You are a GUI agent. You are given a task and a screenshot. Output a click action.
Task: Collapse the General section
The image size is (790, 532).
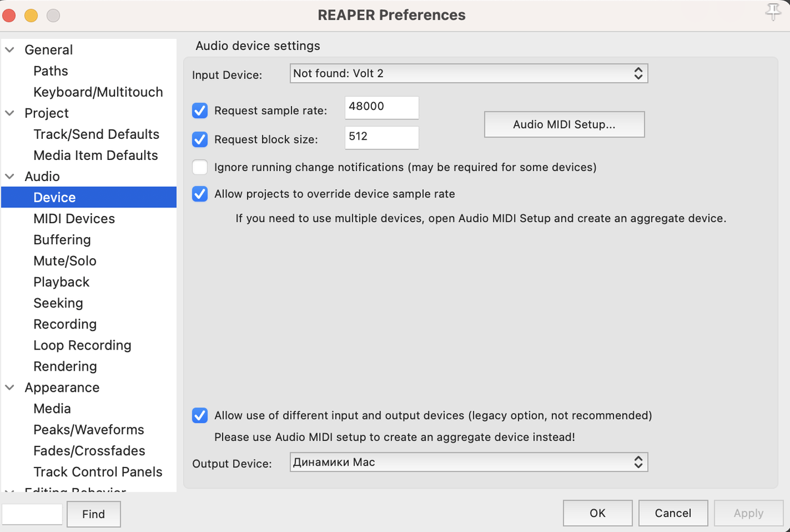[10, 50]
